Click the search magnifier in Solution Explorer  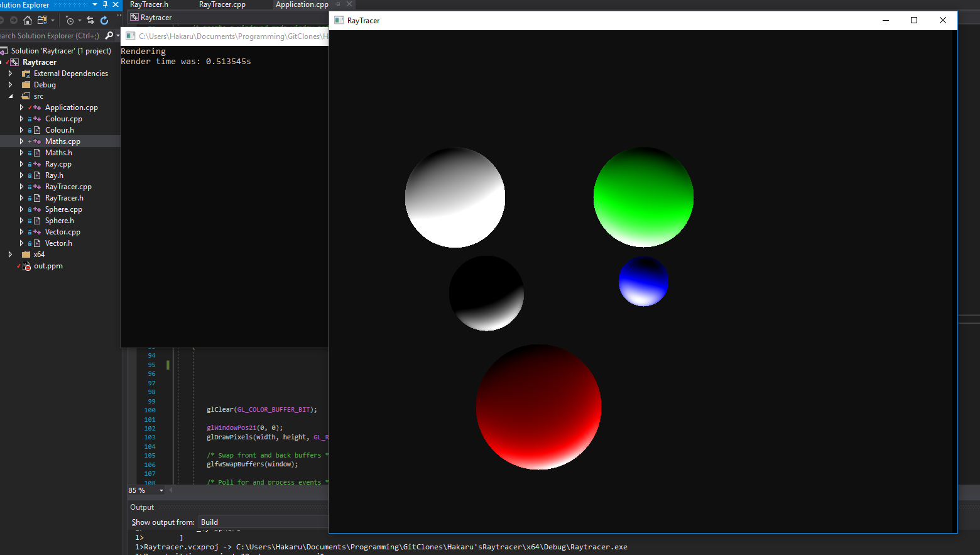[x=109, y=35]
